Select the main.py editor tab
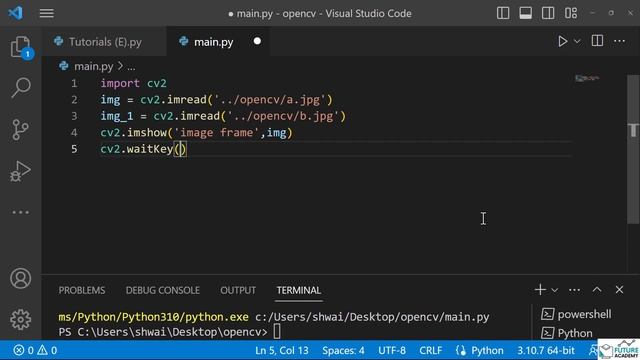Viewport: 640px width, 360px height. (x=213, y=42)
